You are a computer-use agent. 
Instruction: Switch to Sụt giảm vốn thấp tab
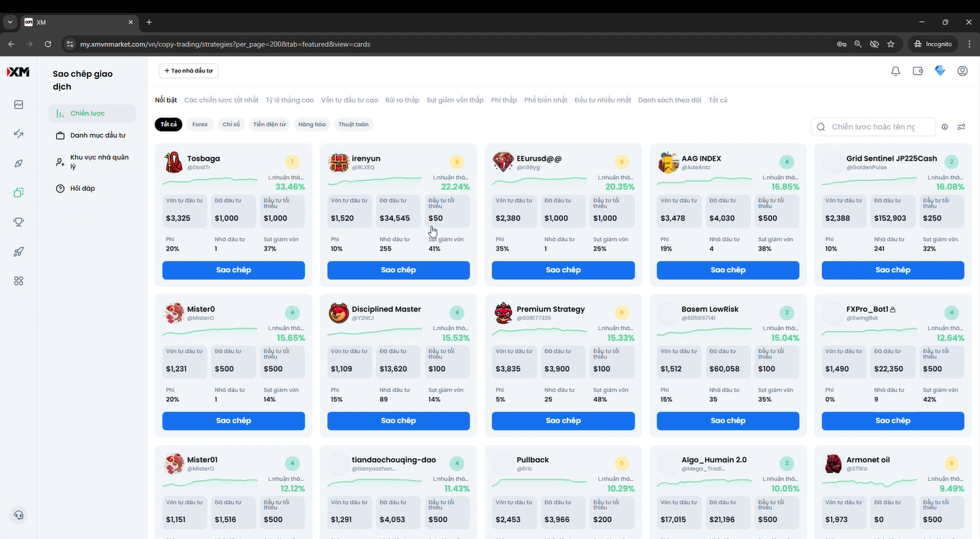(455, 100)
